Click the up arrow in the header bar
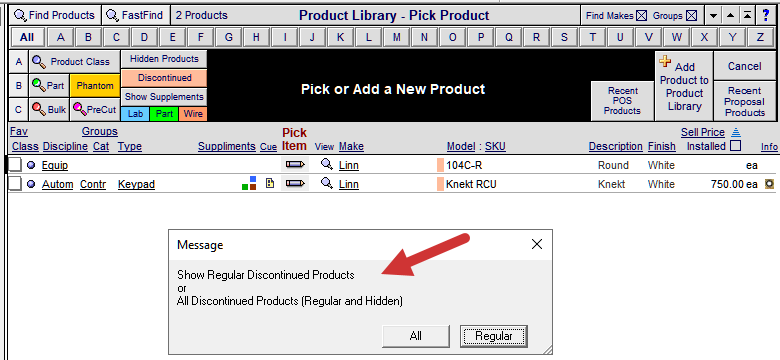The height and width of the screenshot is (360, 780). 731,16
